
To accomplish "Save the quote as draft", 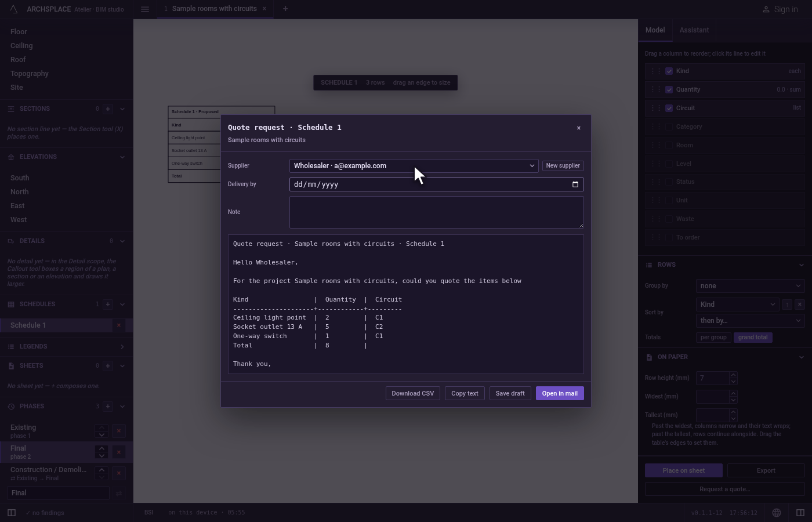I will [x=510, y=393].
